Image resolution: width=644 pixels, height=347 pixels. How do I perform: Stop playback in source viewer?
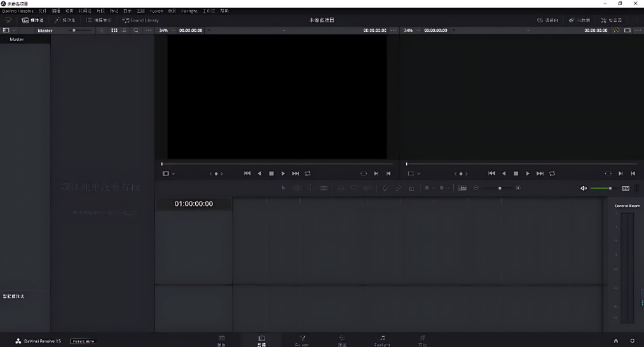(x=271, y=173)
